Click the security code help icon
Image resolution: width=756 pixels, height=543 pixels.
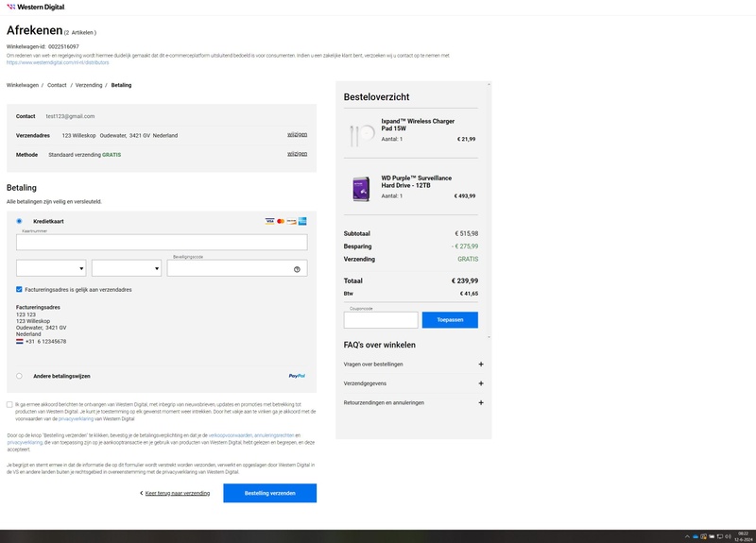[x=297, y=269]
